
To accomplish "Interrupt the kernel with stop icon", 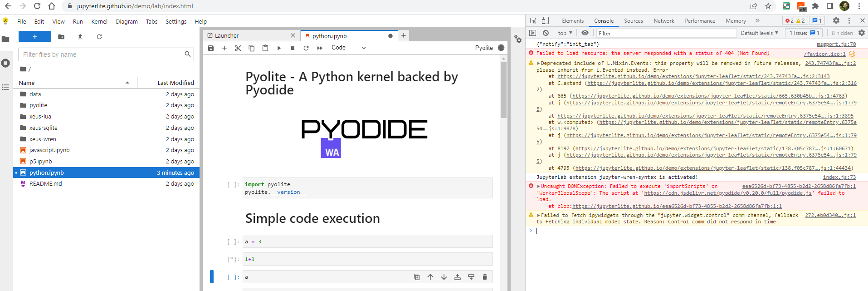I will coord(293,48).
